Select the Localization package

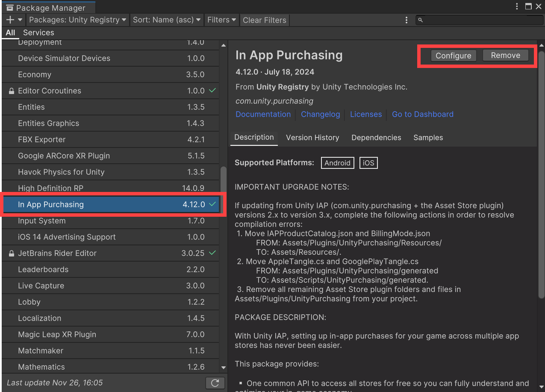tap(110, 318)
